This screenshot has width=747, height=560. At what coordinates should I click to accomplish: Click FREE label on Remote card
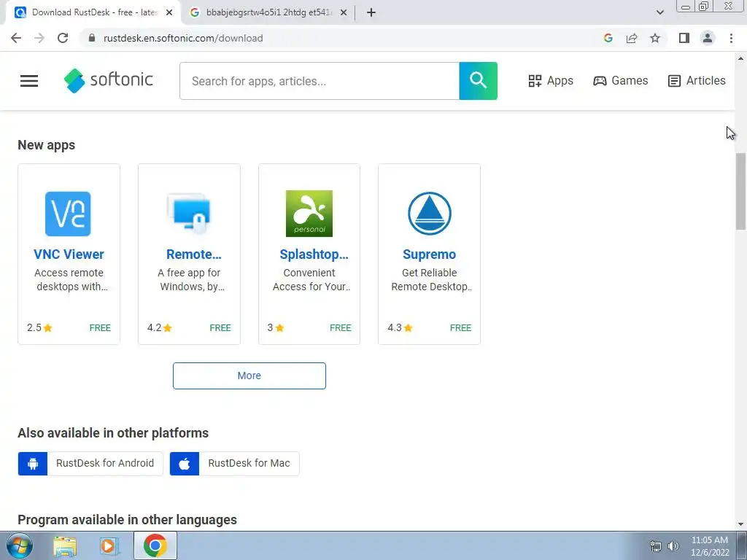(220, 327)
